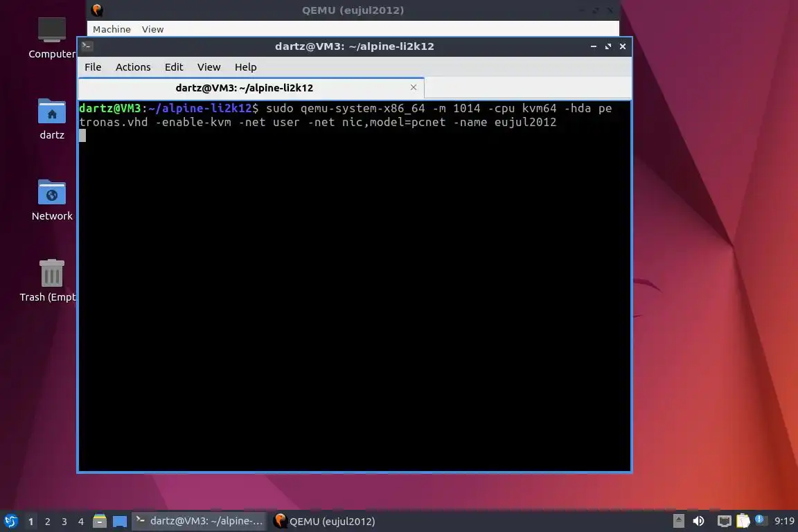The image size is (798, 532).
Task: Open the Computer desktop icon
Action: pos(52,38)
